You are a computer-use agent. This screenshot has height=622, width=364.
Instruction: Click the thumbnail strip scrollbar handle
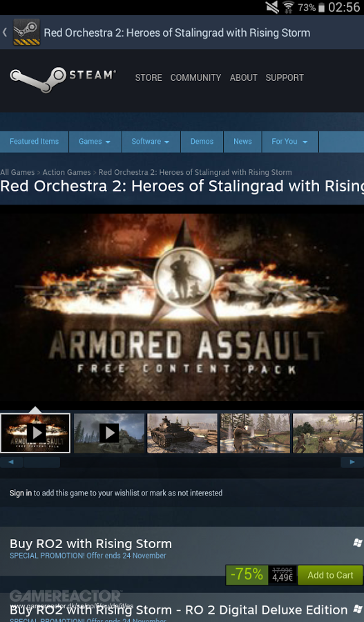pos(41,462)
